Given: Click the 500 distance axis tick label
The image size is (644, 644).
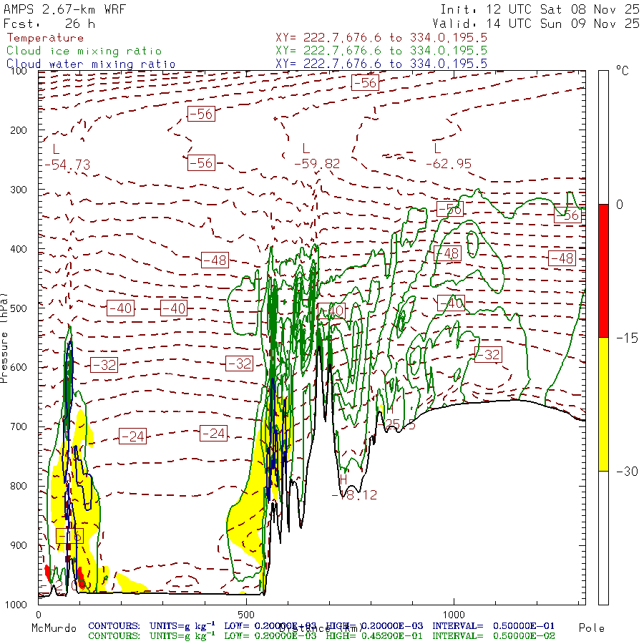Looking at the screenshot, I should (x=246, y=615).
